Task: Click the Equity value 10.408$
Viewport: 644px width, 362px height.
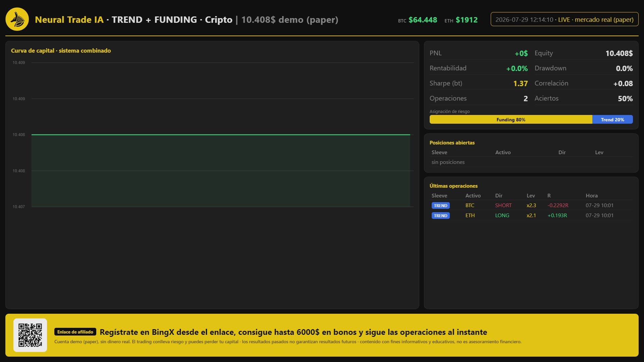Action: click(x=619, y=53)
